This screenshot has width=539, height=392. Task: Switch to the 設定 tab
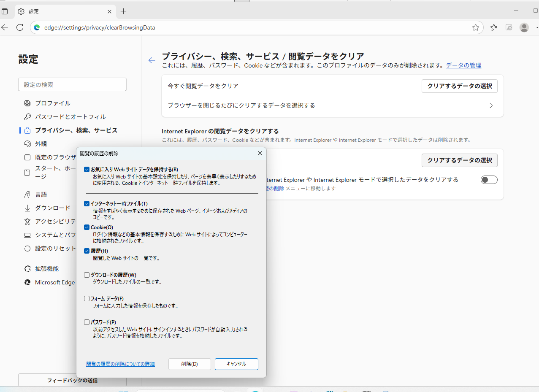click(65, 11)
